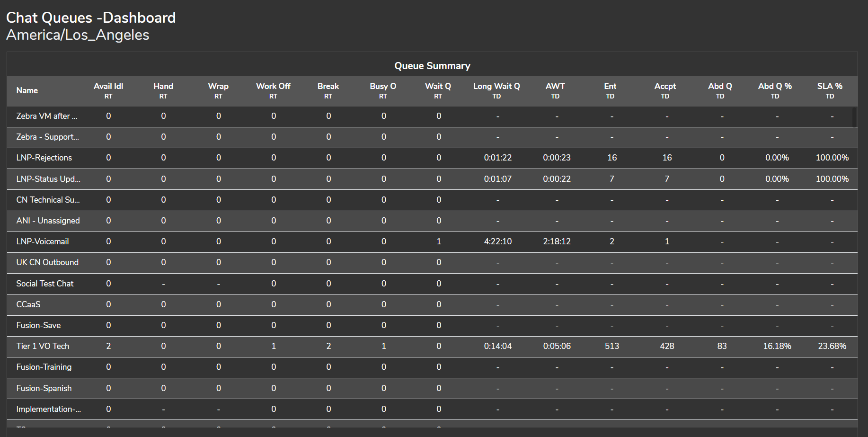Click the Accpt TD column header
The height and width of the screenshot is (437, 868).
click(665, 90)
